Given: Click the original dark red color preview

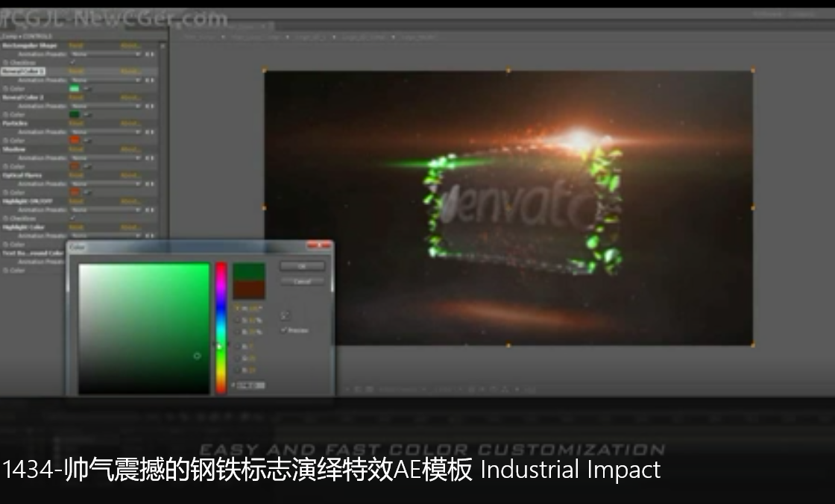Looking at the screenshot, I should pos(249,290).
